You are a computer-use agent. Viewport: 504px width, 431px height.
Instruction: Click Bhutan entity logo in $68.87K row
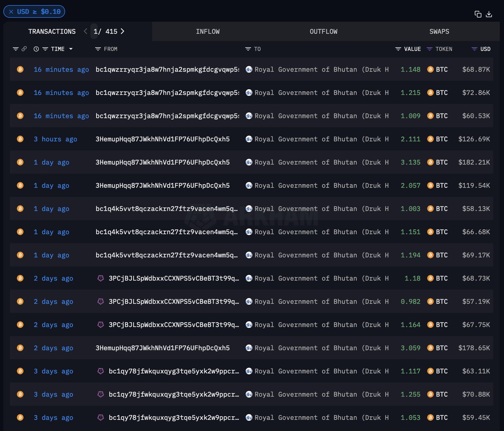[x=249, y=69]
